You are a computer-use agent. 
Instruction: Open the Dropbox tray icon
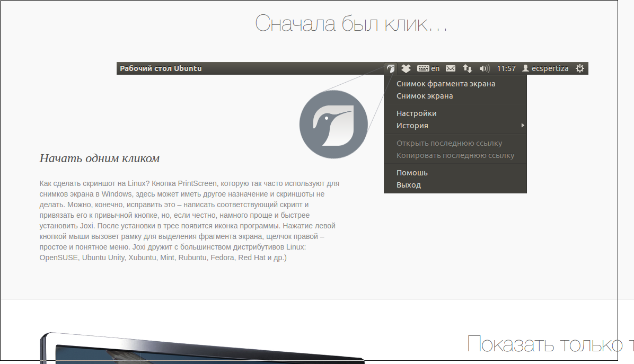(x=406, y=68)
